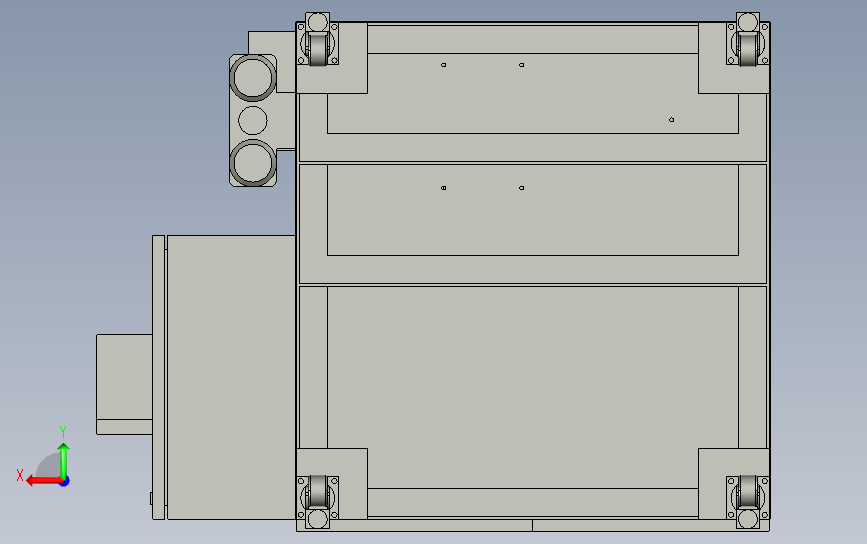Pick the left hole in the middle panel
This screenshot has width=867, height=544.
tap(443, 188)
